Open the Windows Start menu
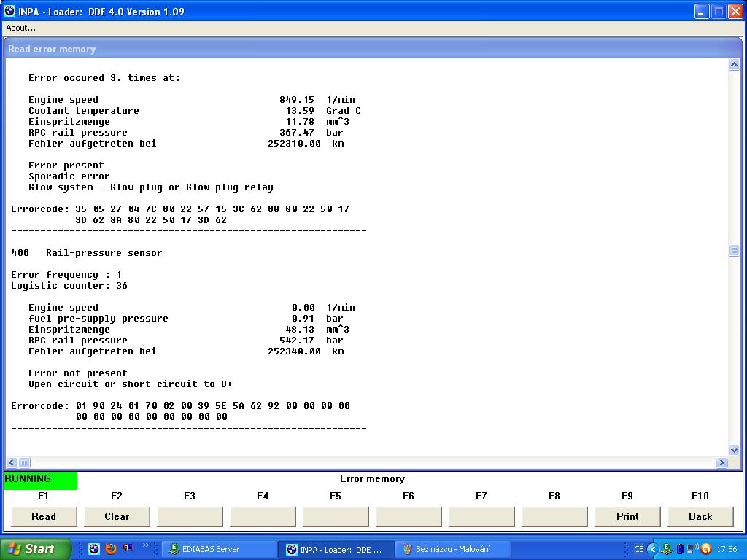 pyautogui.click(x=35, y=549)
